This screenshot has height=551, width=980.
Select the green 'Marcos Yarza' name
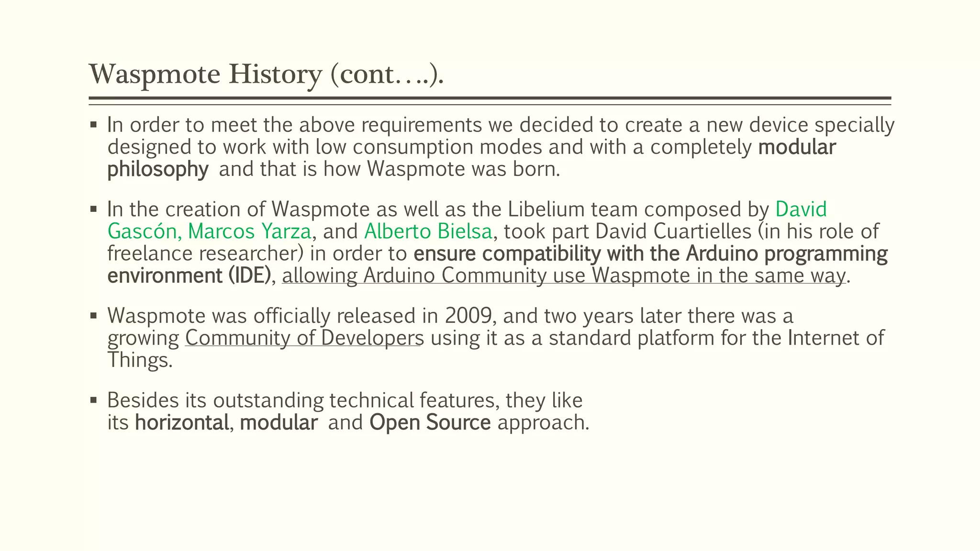[x=249, y=231]
